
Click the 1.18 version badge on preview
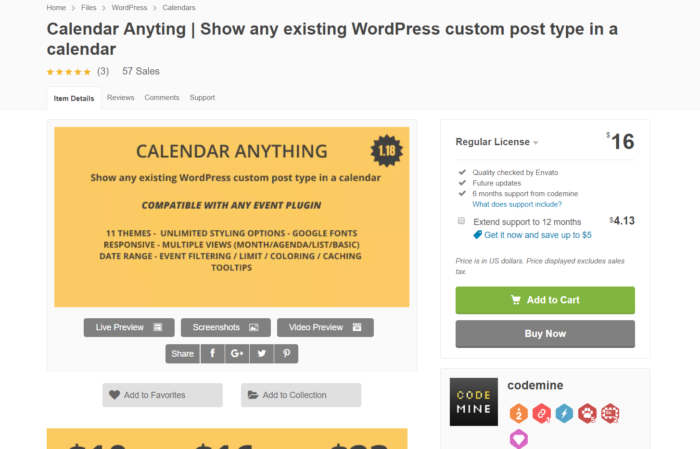[x=387, y=151]
